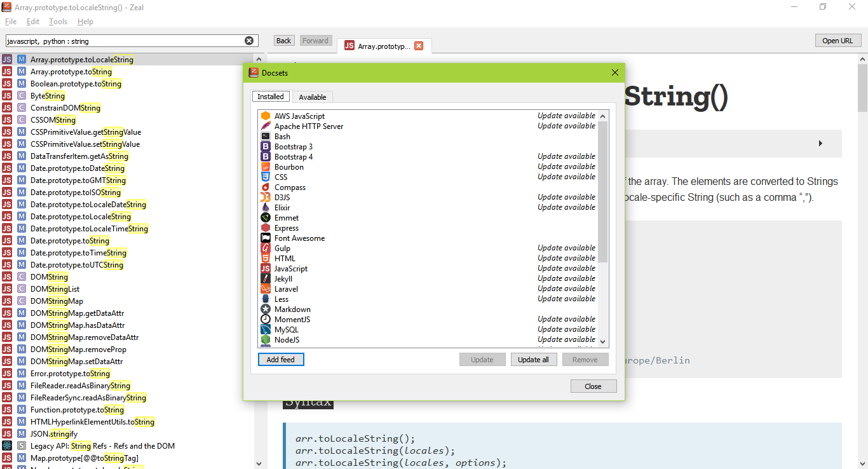Screen dimensions: 868x469
Task: Close the Docsets dialog with the X
Action: pyautogui.click(x=614, y=72)
